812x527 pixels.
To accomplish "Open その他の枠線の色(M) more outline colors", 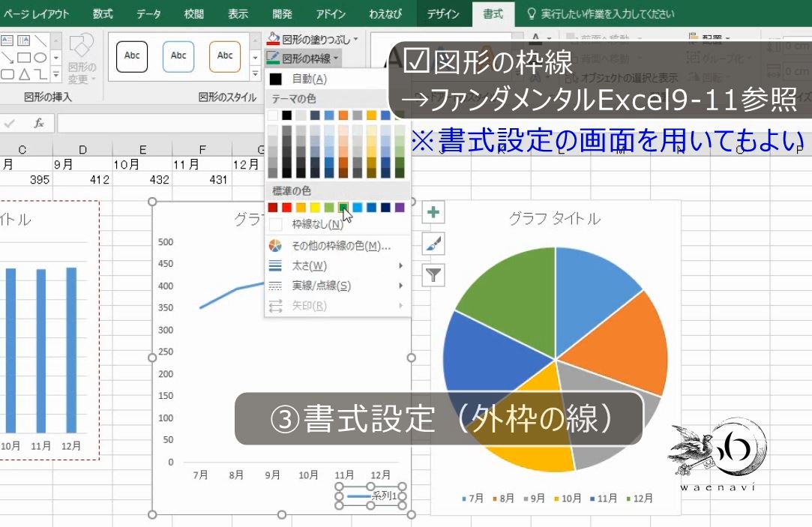I will pyautogui.click(x=337, y=246).
